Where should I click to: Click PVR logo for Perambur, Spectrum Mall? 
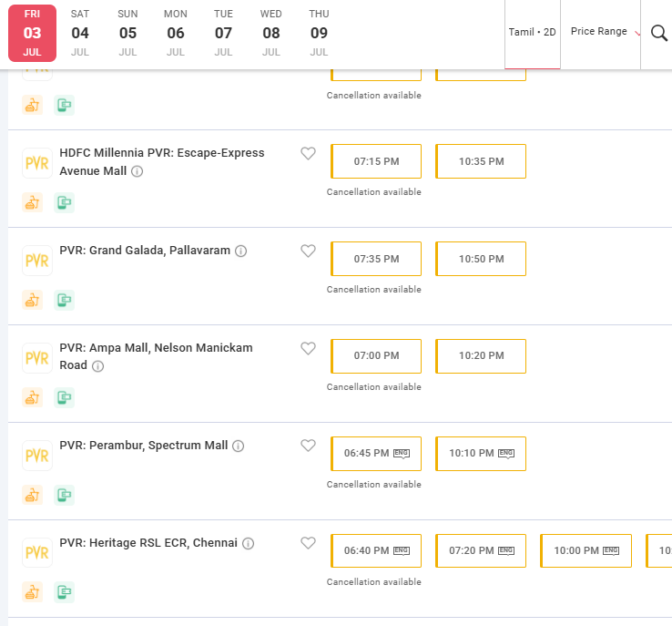tap(37, 455)
